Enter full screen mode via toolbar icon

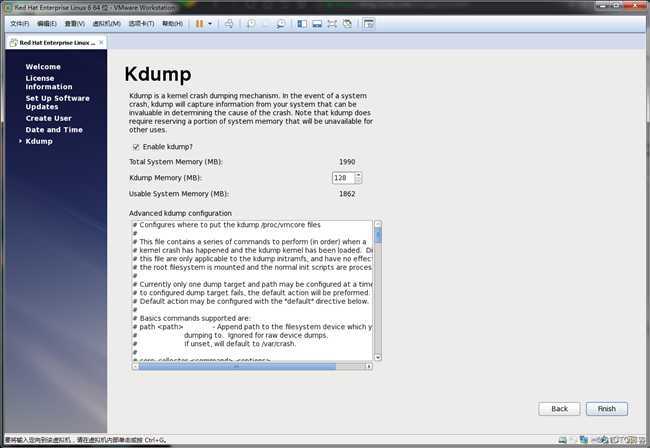[x=332, y=24]
